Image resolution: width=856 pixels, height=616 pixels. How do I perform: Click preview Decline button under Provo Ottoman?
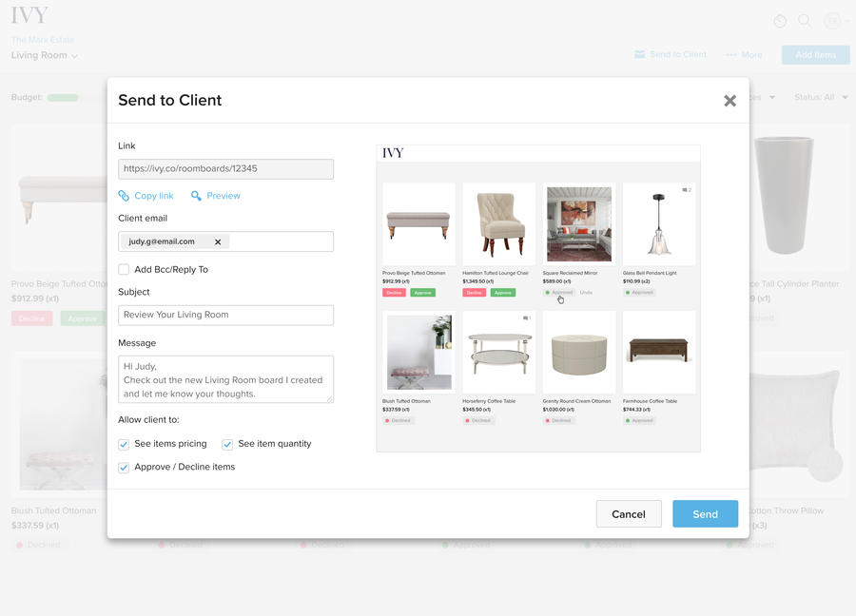[x=394, y=293]
